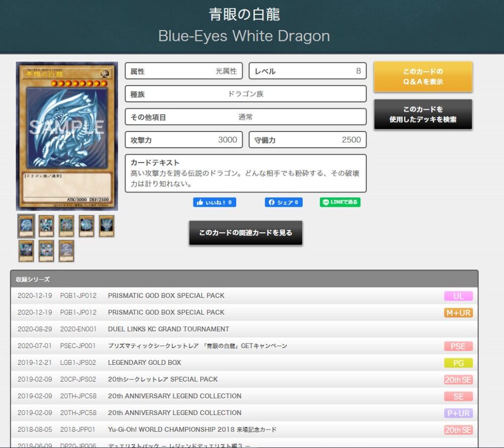Viewport: 504px width, 448px height.
Task: Open 20th ANNIVERSARY LEGEND COLLECTION SE row
Action: [x=244, y=396]
